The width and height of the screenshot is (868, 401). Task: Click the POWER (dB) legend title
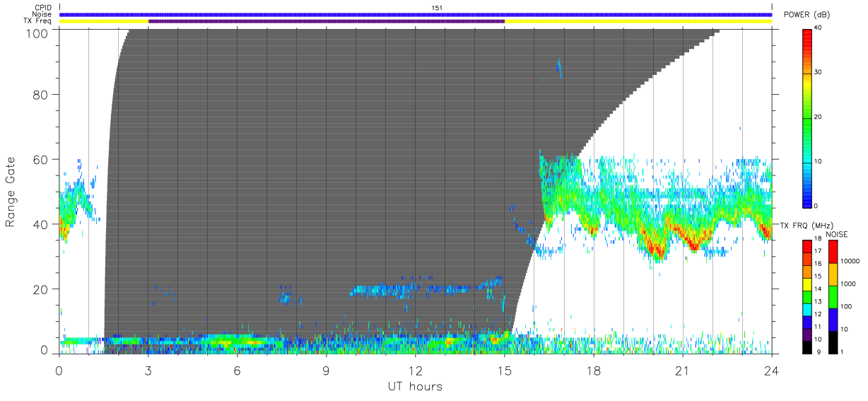(x=807, y=15)
